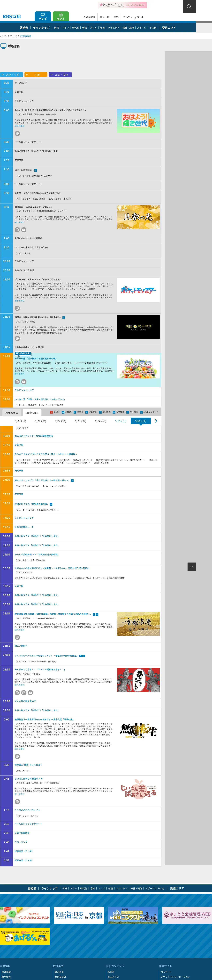Expand the あさ・午前 time section

11,75
